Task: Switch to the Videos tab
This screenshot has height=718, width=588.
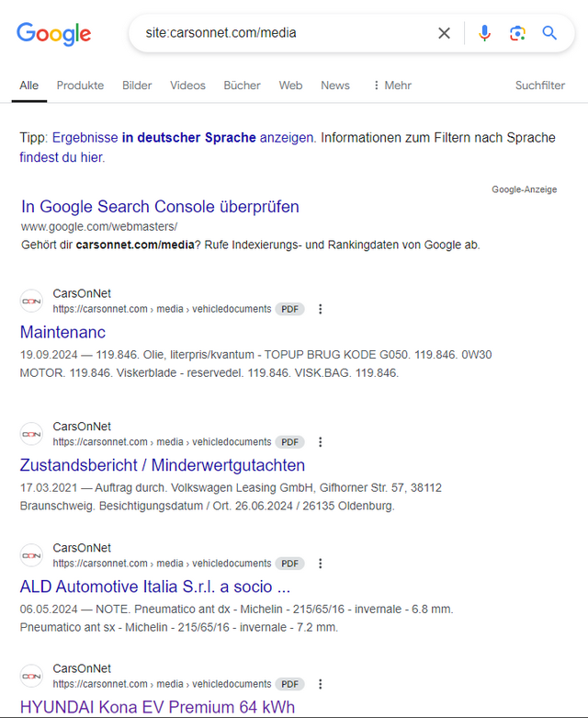Action: (x=187, y=85)
